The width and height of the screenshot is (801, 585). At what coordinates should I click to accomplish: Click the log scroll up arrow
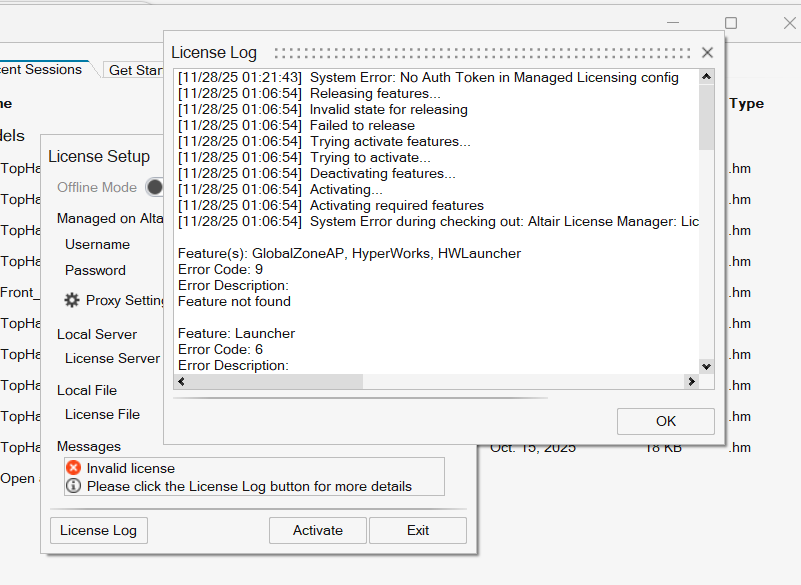pos(706,77)
